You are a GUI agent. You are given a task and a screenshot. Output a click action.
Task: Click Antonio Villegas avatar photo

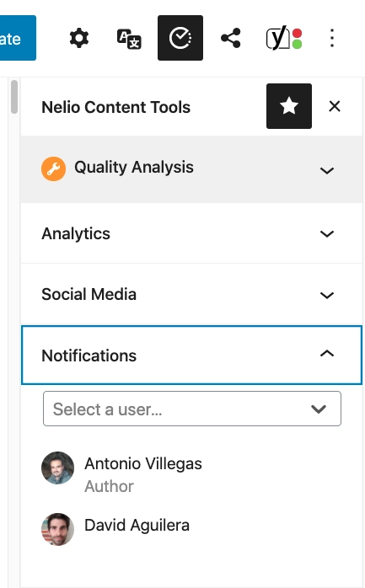pyautogui.click(x=57, y=468)
